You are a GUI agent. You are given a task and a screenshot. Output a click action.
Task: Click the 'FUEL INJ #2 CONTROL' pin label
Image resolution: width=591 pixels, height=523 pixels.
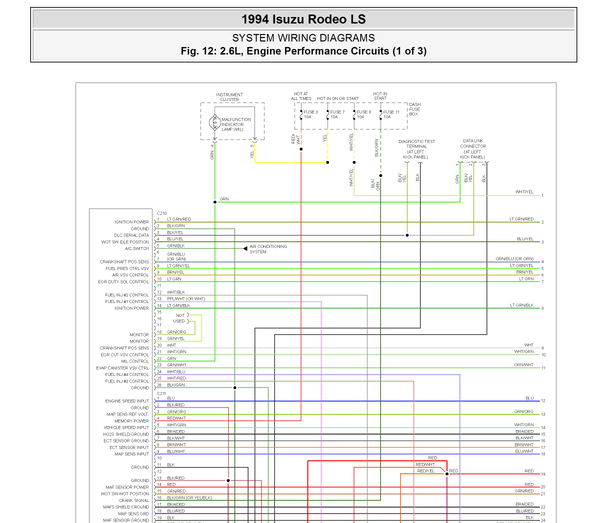[x=127, y=295]
